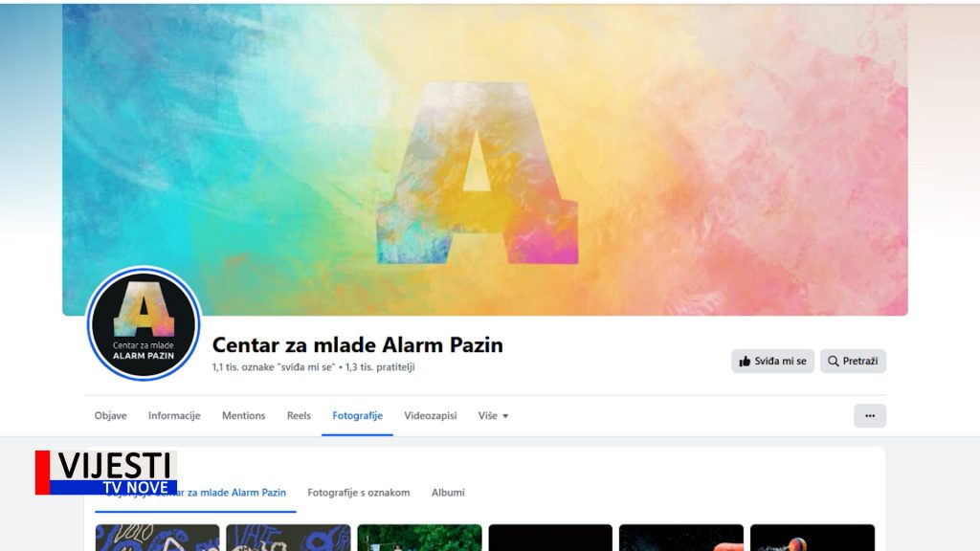This screenshot has height=551, width=980.
Task: Switch to the Objave tab
Action: click(x=111, y=415)
